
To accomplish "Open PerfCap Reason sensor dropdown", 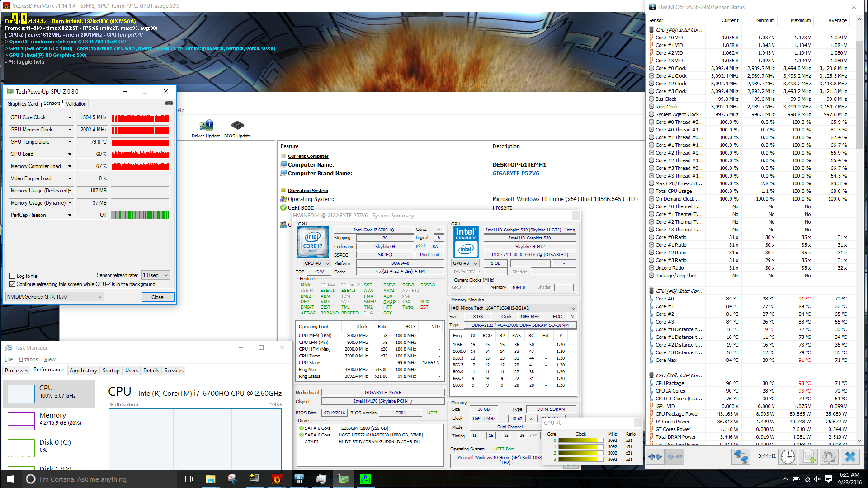I will [x=70, y=215].
